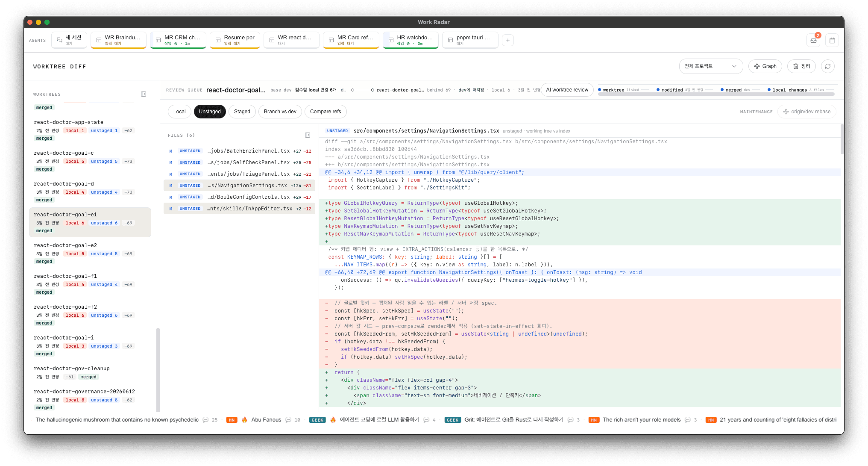Add a new agent session tab
The height and width of the screenshot is (466, 868).
click(508, 40)
